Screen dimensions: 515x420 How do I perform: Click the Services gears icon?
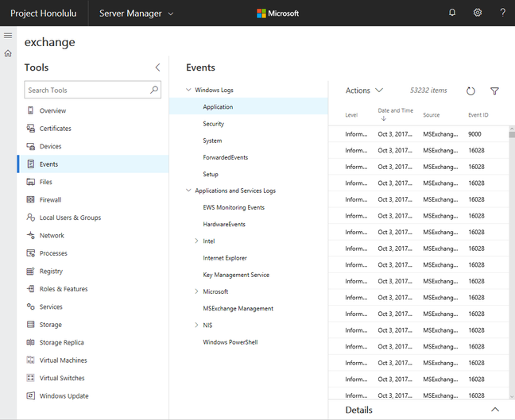pos(30,306)
